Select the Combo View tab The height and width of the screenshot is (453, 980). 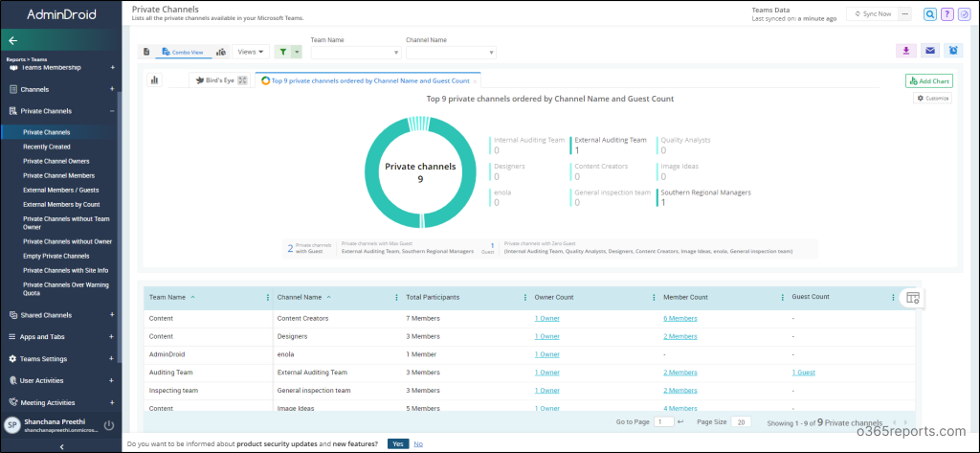tap(183, 53)
